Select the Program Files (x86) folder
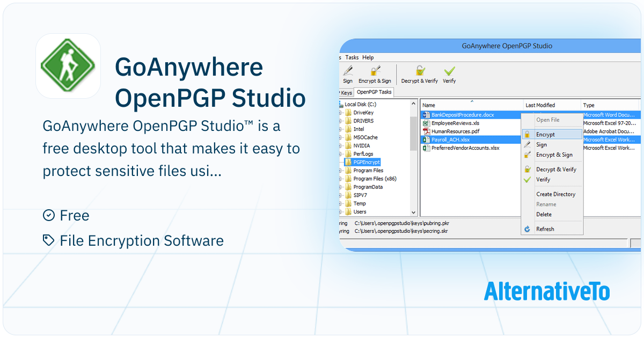This screenshot has width=644, height=338. click(x=375, y=179)
